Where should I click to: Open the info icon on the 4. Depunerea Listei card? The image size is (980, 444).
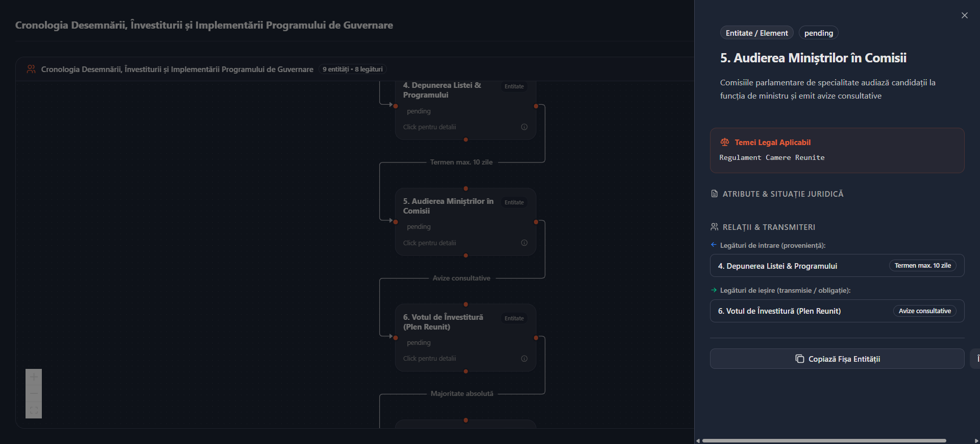coord(524,127)
